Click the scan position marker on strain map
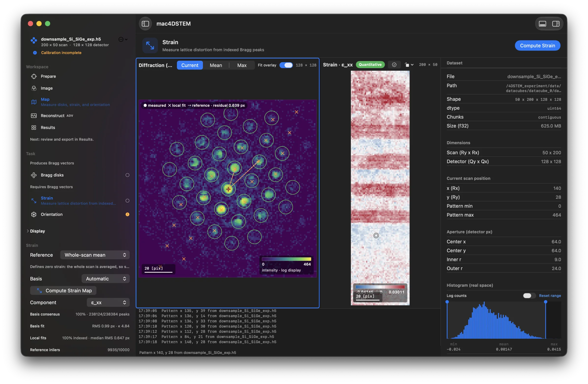Viewport: 588px width, 384px height. 376,235
